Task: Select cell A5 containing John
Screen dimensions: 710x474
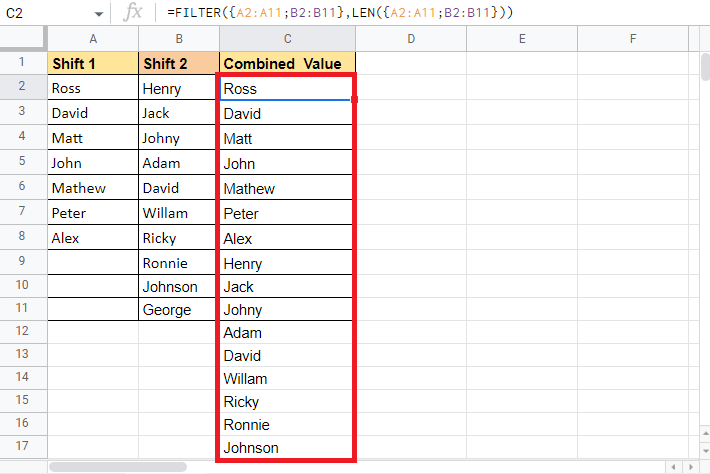Action: (93, 162)
